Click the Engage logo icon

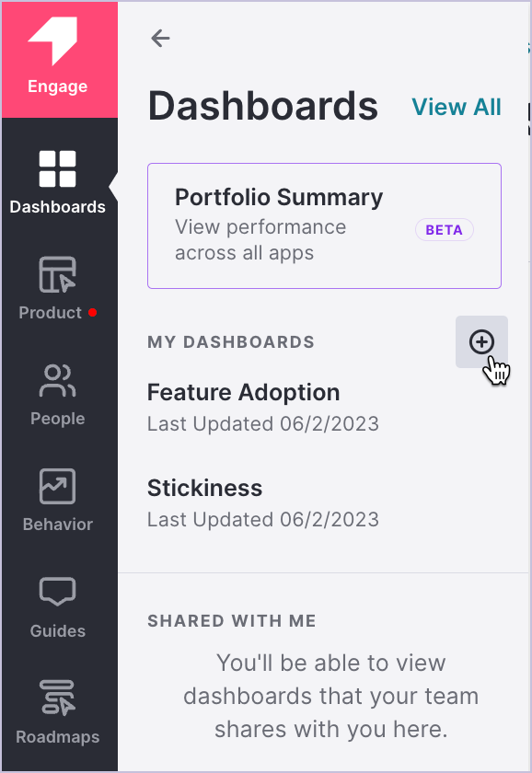[53, 40]
